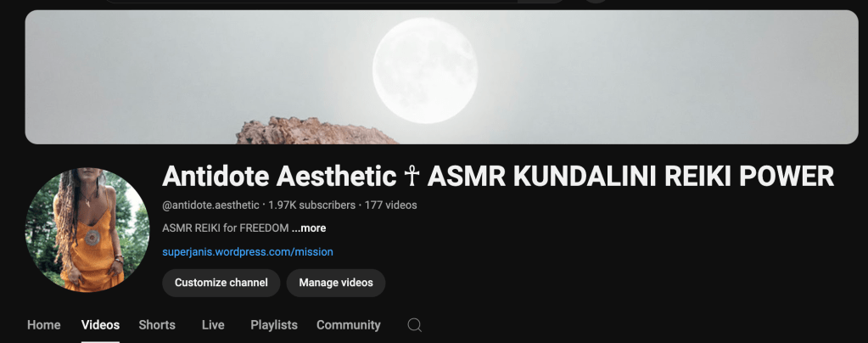The height and width of the screenshot is (343, 868).
Task: Click the 177 videos count
Action: [x=391, y=205]
